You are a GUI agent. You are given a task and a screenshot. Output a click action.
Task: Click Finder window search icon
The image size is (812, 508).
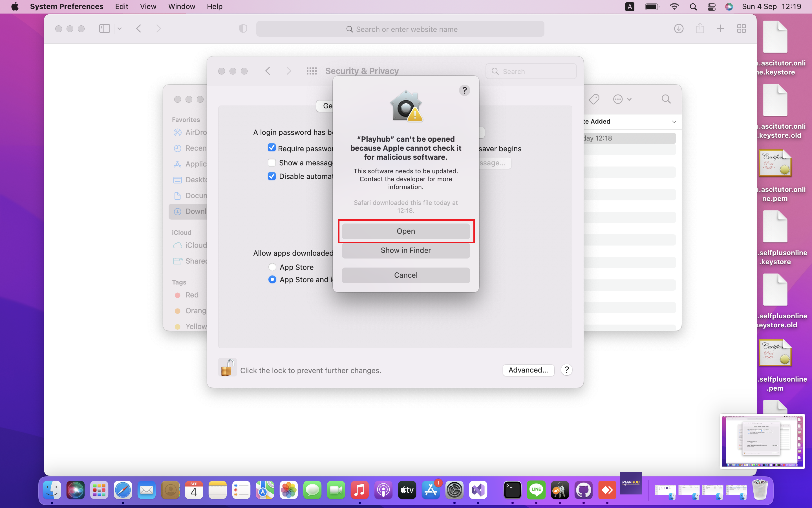pyautogui.click(x=666, y=99)
